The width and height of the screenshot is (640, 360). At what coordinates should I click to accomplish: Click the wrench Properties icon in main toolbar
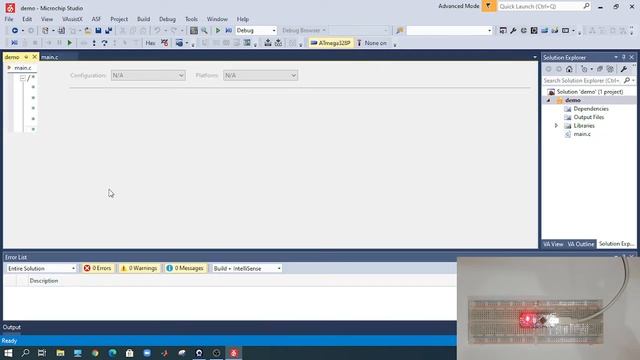tap(513, 31)
